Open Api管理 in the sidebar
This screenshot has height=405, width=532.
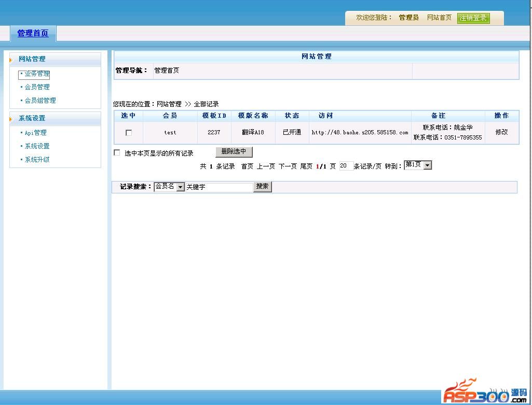click(36, 133)
